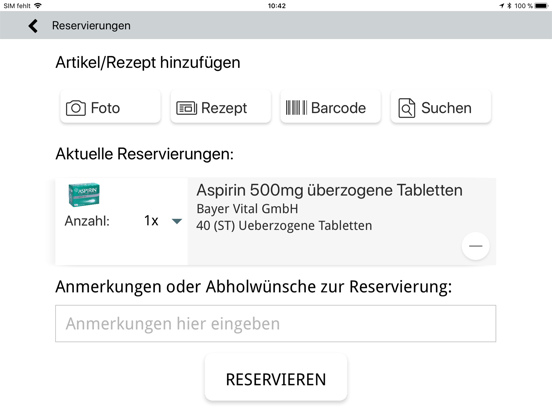Remove Aspirin reservation with minus button
Image resolution: width=552 pixels, height=414 pixels.
475,246
